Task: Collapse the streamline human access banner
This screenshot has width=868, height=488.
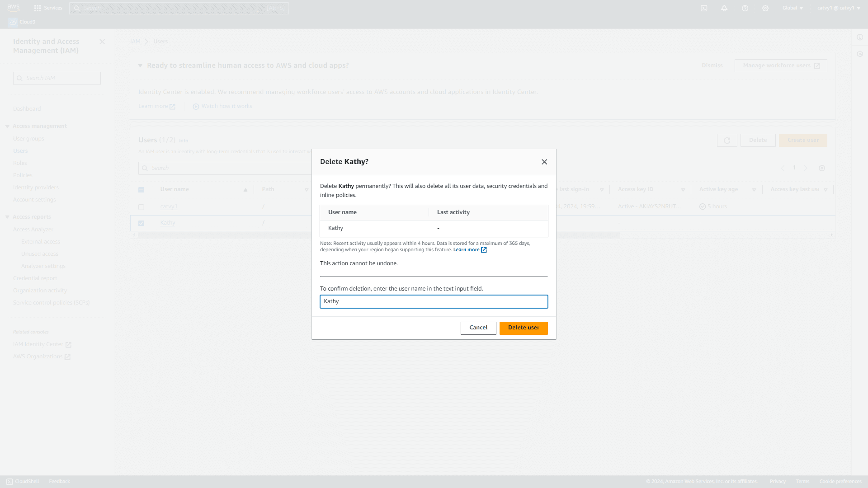Action: [140, 66]
